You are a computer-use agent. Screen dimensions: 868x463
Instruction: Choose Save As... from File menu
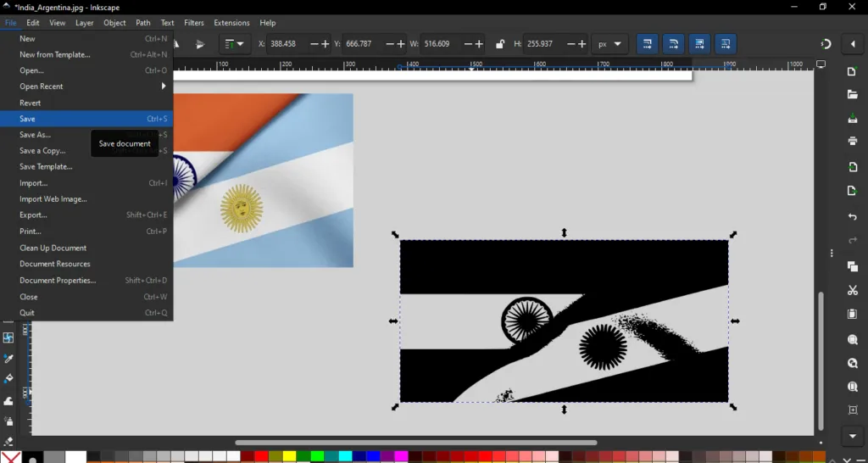click(86, 135)
